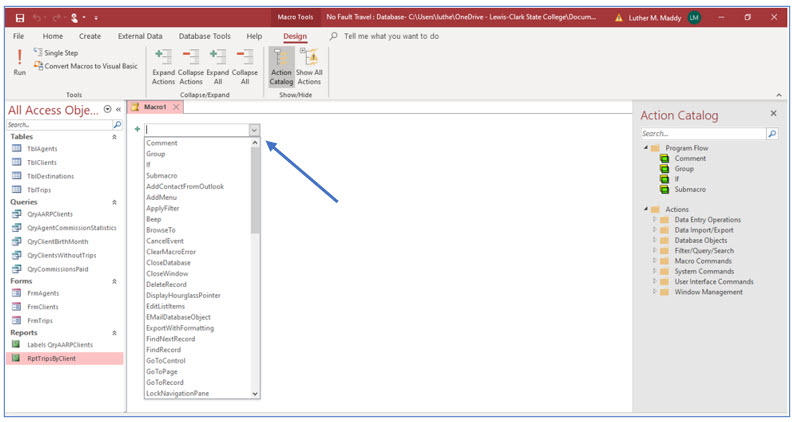
Task: Expand the Database Objects folder
Action: [x=654, y=240]
